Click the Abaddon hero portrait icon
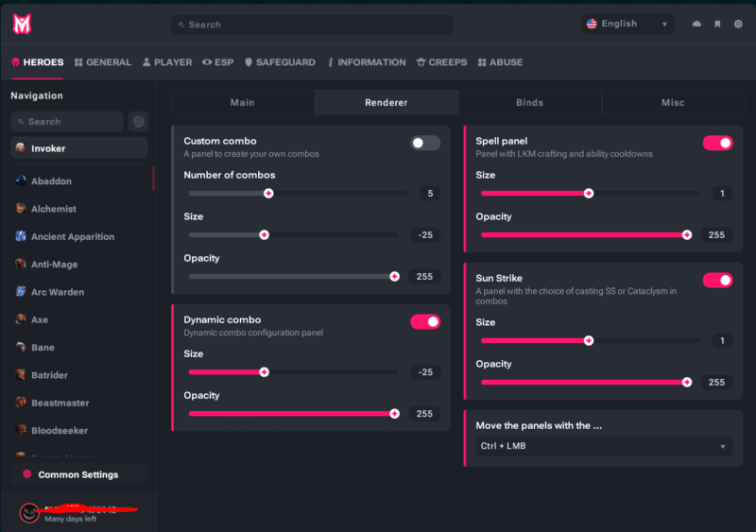Viewport: 756px width, 532px height. pyautogui.click(x=21, y=180)
